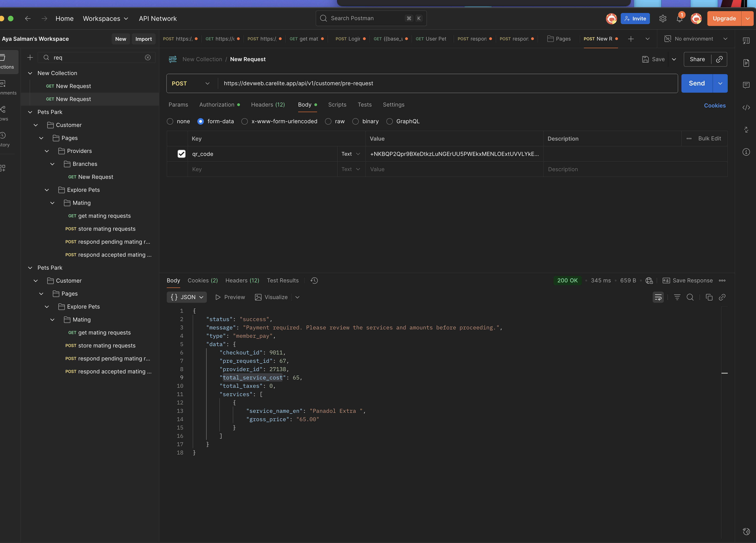Clear the collection search field
Image resolution: width=756 pixels, height=543 pixels.
(148, 57)
